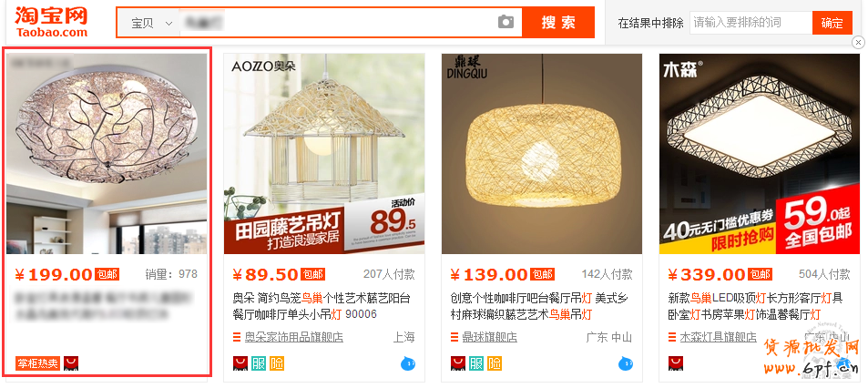Open the 木森灯具旗舰店 shop link
Screen dimensions: 868x388
(x=718, y=337)
